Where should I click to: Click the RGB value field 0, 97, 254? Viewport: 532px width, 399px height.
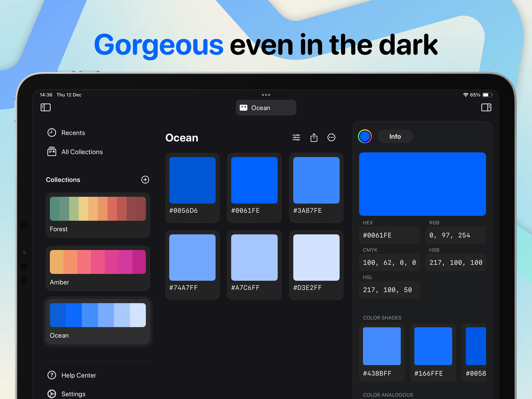click(x=456, y=235)
